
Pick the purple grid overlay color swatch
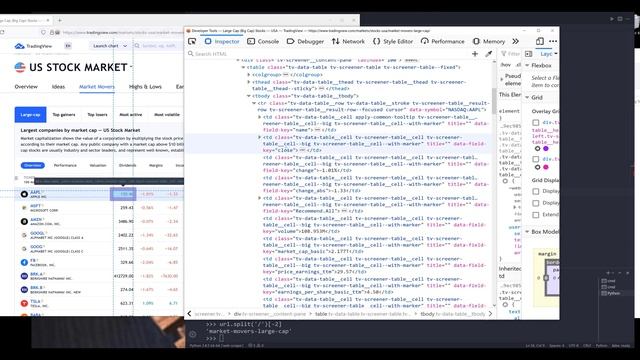546,149
